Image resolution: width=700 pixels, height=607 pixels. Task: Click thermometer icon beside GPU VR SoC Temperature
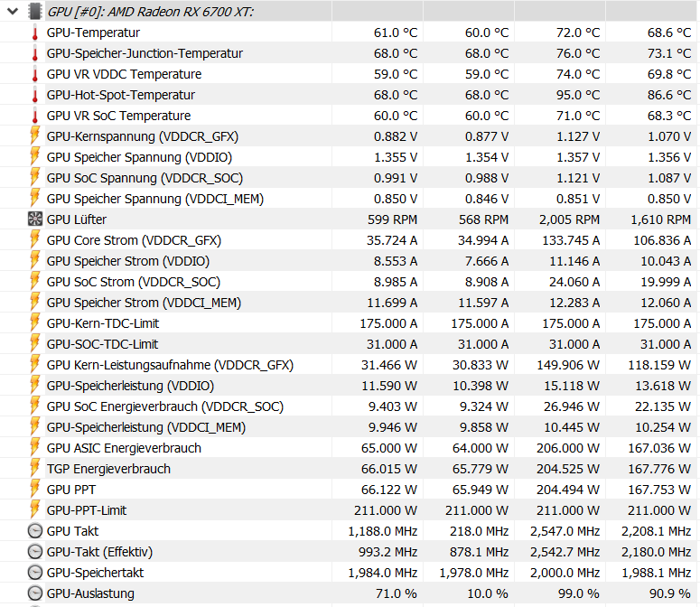(35, 116)
